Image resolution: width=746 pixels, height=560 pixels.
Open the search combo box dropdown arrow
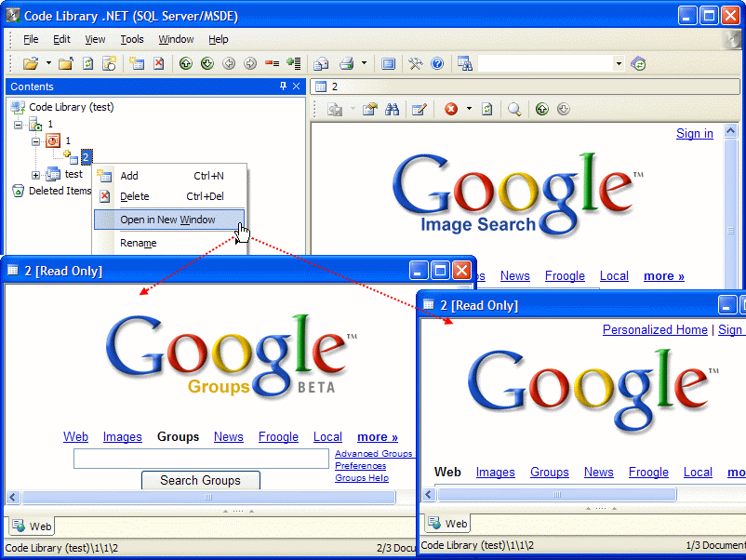[619, 64]
